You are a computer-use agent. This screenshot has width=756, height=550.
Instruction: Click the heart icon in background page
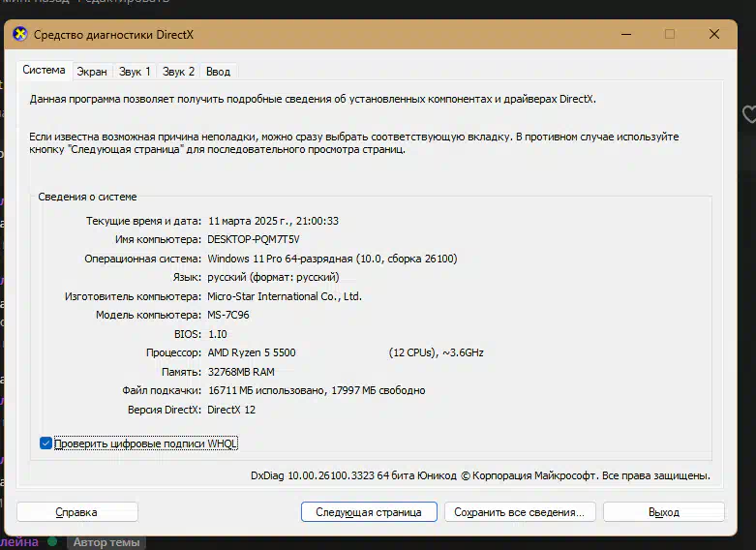click(x=749, y=114)
